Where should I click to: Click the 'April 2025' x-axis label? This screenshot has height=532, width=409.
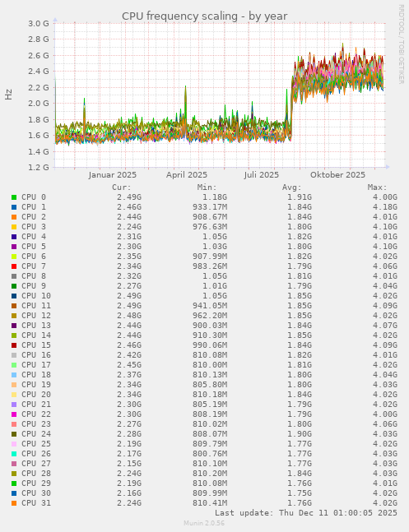(x=187, y=175)
